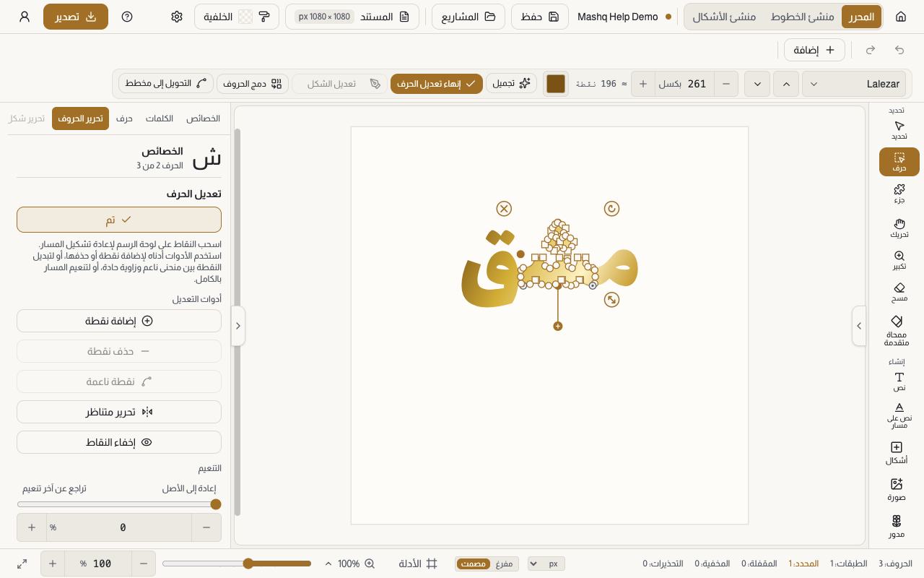Decrease smoothing percent with minus button
The height and width of the screenshot is (578, 924).
pos(206,527)
